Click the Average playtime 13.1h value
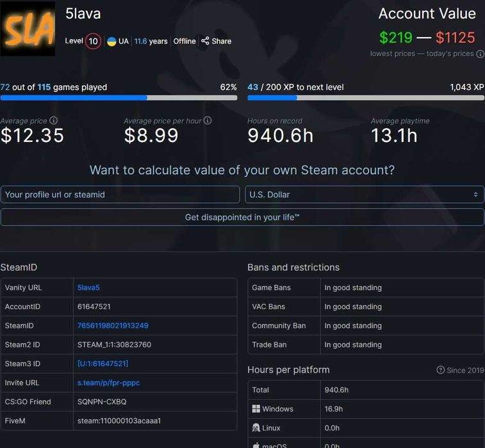This screenshot has width=485, height=448. (394, 136)
